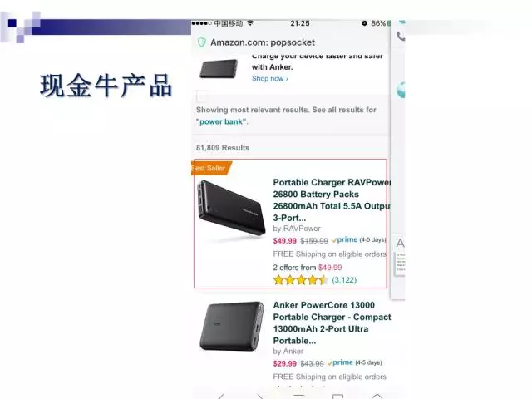Tap the Anker ad banner thumbnail
Viewport: 532px width, 399px height.
[219, 68]
